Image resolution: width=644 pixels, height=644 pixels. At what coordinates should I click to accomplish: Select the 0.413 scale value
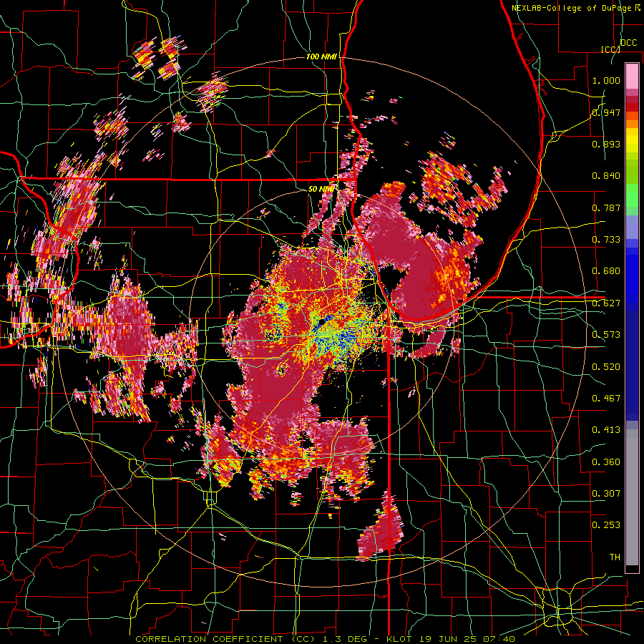click(606, 430)
